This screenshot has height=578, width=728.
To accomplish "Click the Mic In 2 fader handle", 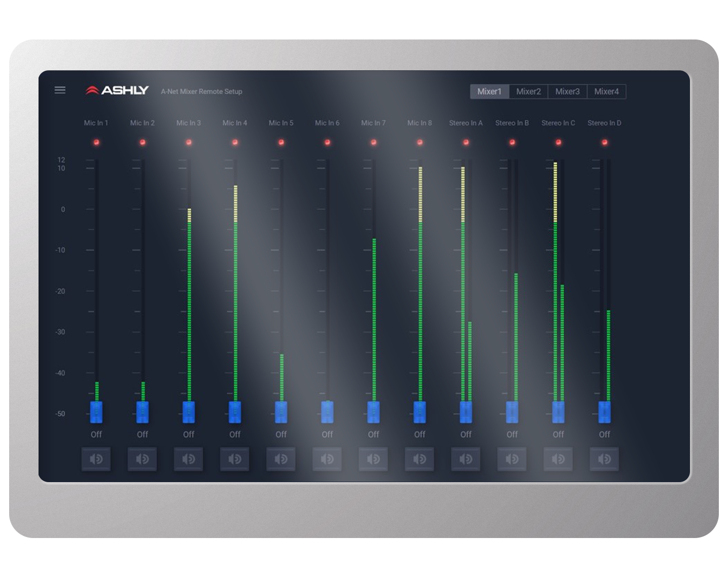I will pos(143,412).
